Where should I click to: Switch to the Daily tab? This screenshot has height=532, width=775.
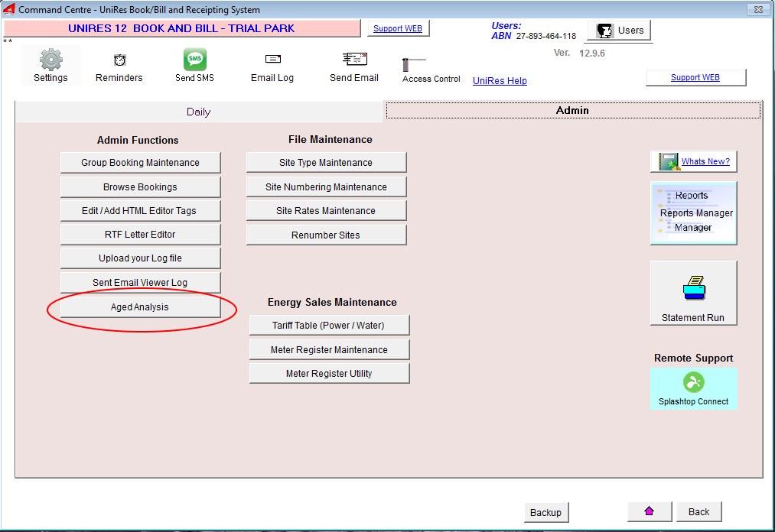pyautogui.click(x=198, y=112)
